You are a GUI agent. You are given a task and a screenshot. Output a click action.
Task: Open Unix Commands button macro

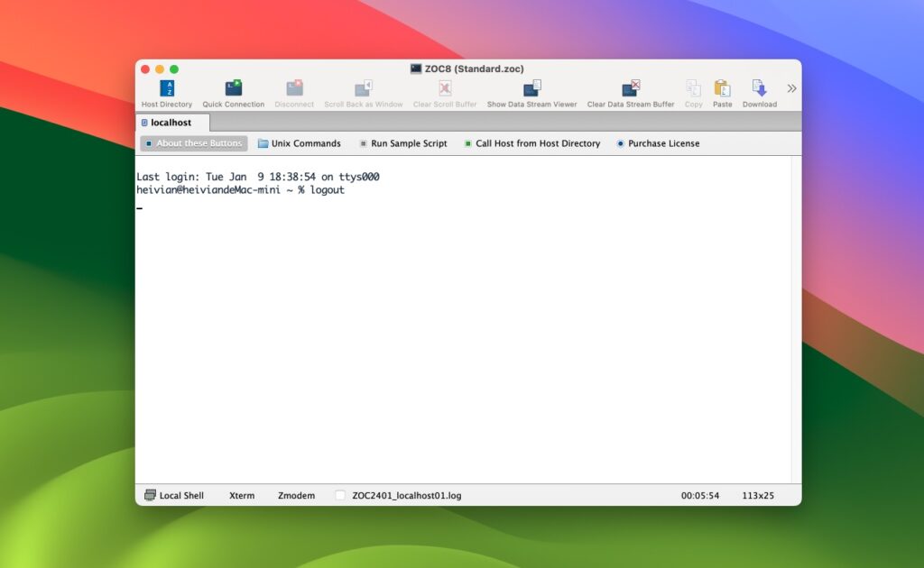[299, 142]
